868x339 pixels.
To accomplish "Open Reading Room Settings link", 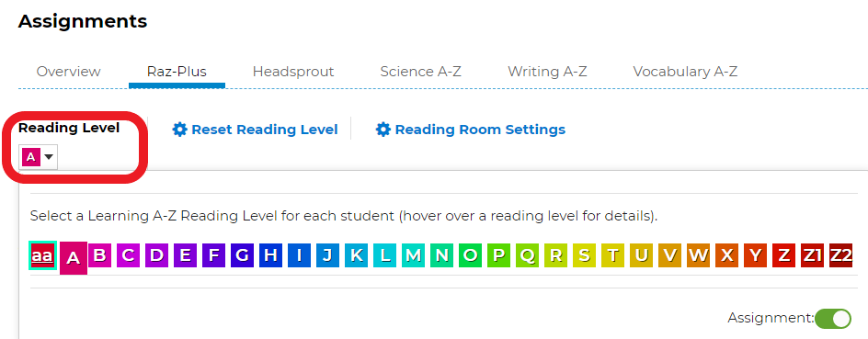I will pyautogui.click(x=480, y=130).
